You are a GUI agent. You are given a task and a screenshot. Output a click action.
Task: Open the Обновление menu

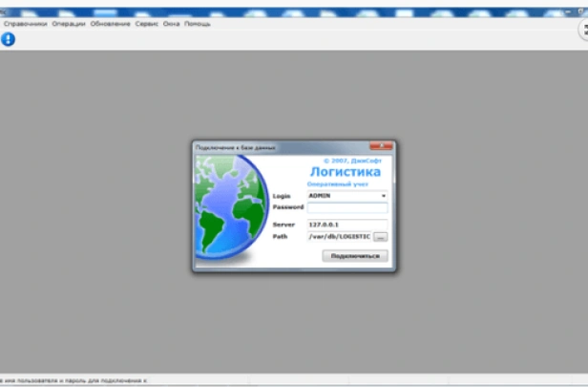coord(110,23)
